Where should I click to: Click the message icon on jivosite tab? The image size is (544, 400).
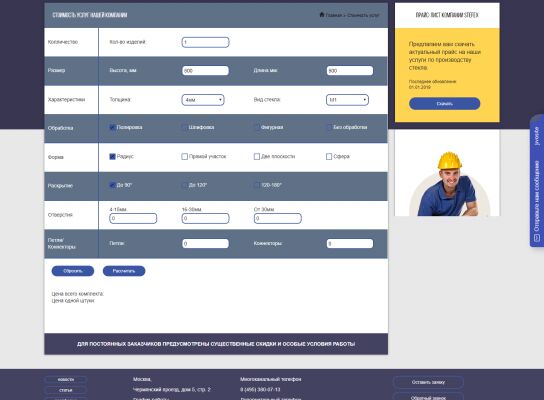tap(537, 238)
